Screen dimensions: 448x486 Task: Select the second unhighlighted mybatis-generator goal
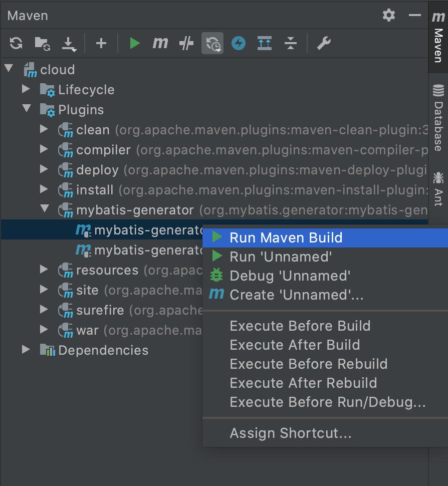(x=102, y=250)
